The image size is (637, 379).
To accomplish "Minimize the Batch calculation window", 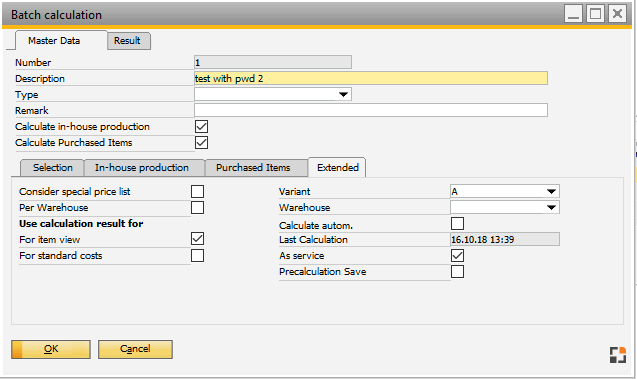I will click(574, 14).
